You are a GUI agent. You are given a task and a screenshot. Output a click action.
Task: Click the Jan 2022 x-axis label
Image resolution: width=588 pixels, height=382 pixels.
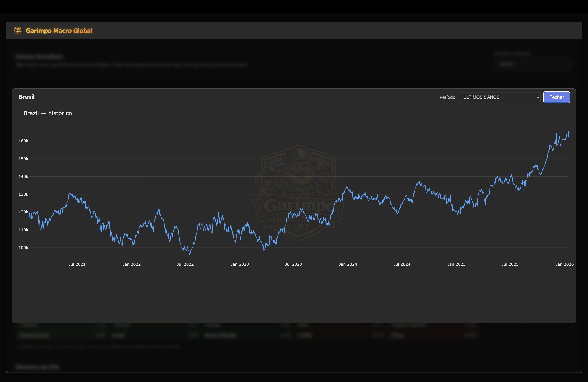tap(131, 264)
